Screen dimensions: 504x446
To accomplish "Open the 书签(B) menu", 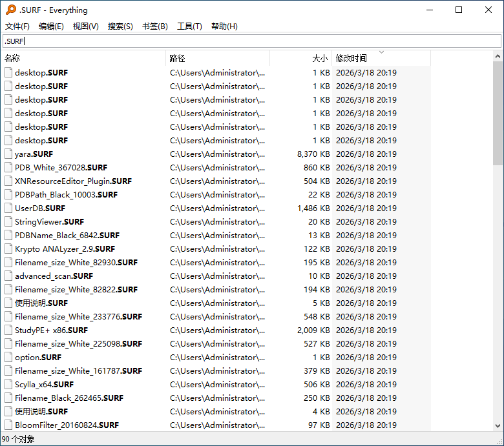I will pos(155,26).
